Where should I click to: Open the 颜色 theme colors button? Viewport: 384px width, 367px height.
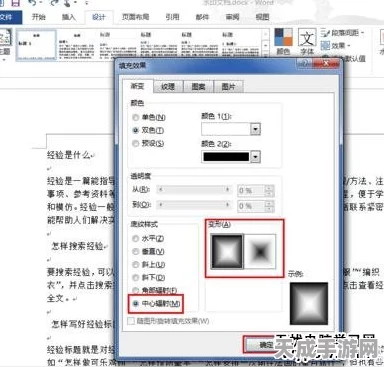click(283, 41)
